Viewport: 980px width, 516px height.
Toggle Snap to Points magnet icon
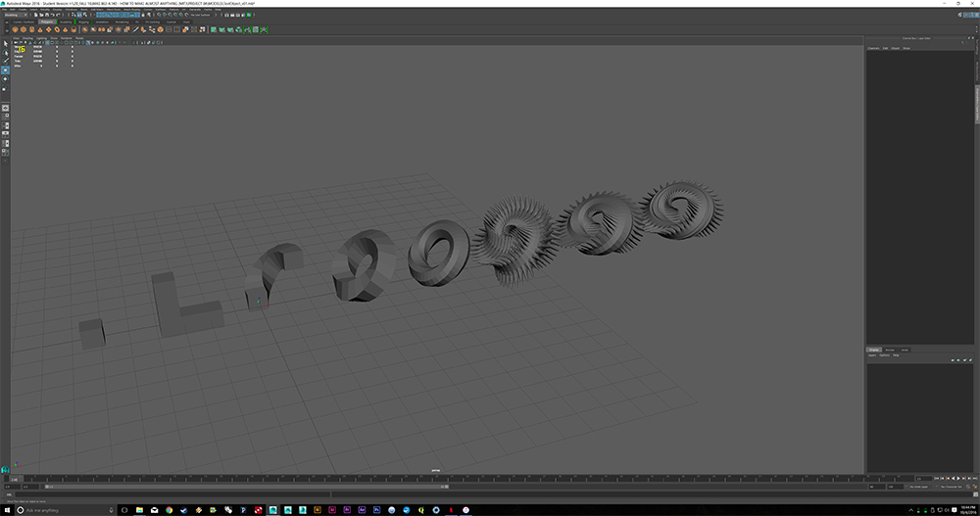pos(170,15)
